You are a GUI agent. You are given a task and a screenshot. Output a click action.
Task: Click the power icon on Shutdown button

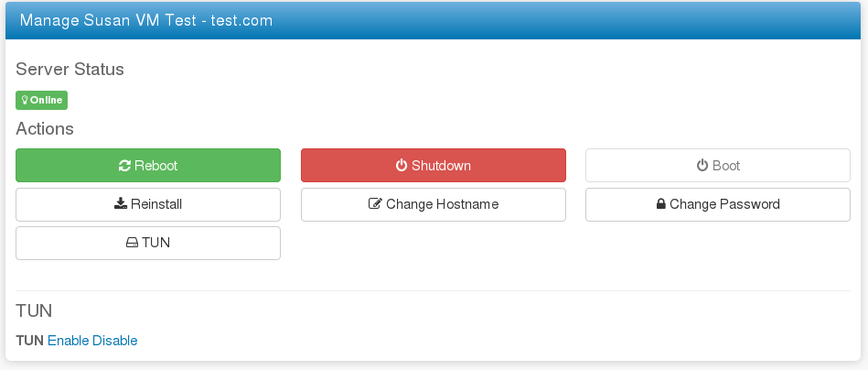tap(402, 165)
